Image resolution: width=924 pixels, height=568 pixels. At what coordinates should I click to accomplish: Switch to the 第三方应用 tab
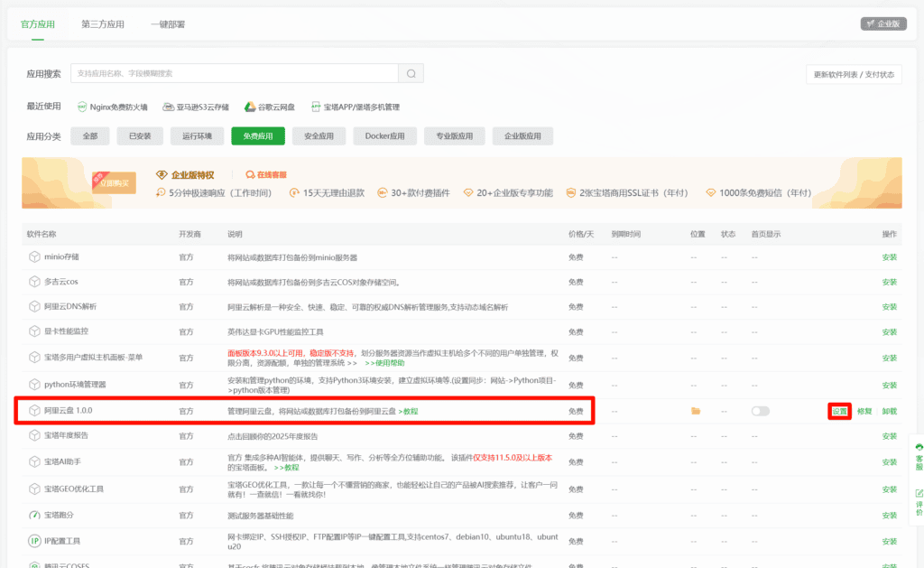103,24
